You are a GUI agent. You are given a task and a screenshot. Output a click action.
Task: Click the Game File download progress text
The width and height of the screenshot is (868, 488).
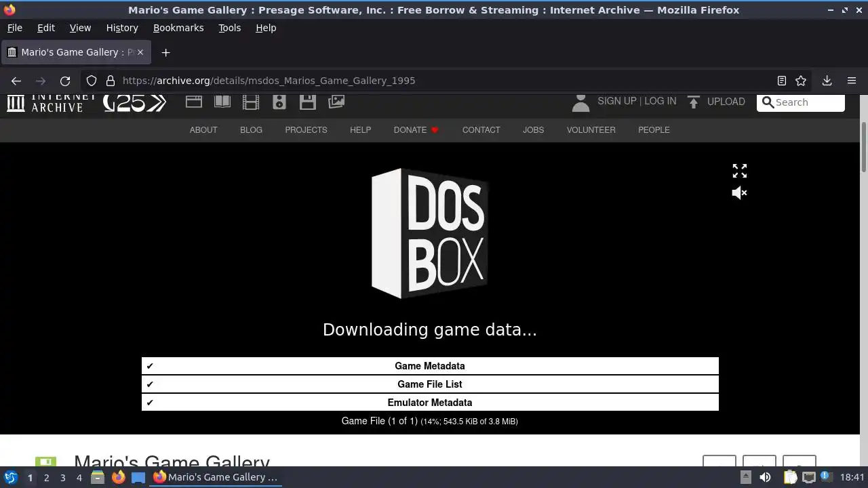click(430, 421)
